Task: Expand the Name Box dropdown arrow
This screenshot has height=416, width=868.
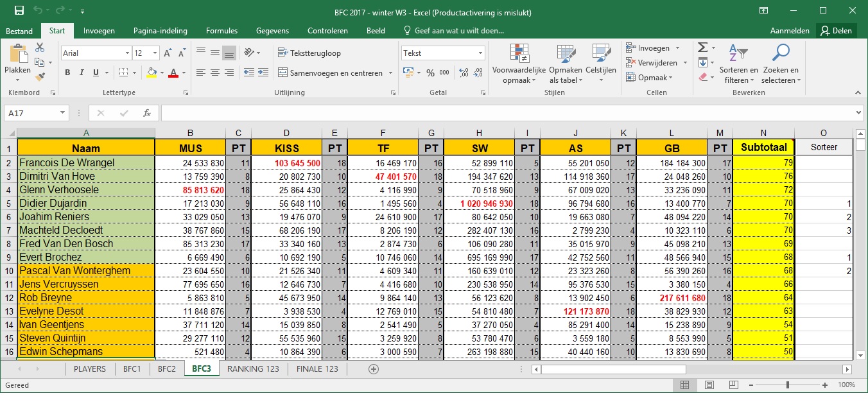Action: tap(62, 113)
